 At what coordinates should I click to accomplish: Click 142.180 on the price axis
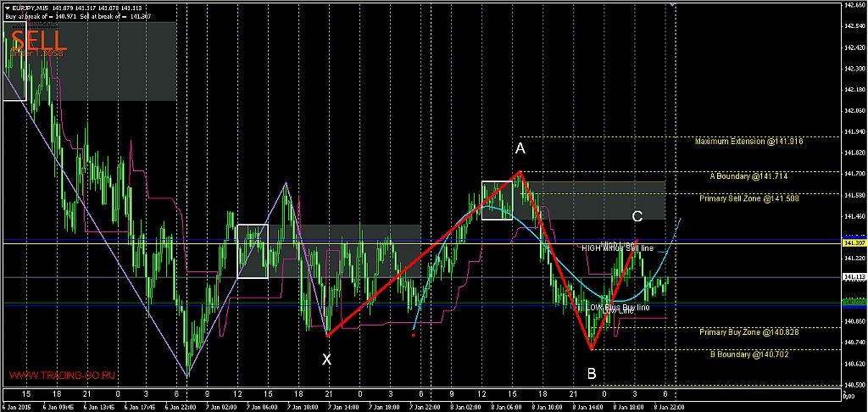tap(854, 90)
